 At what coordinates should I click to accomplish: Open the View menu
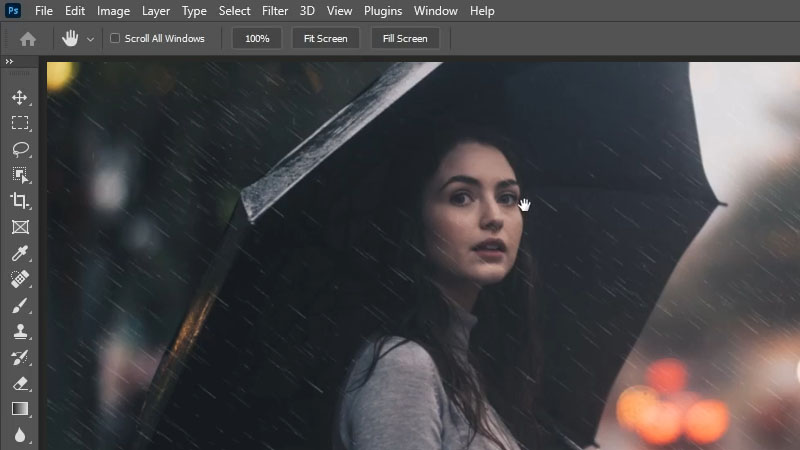click(x=339, y=11)
